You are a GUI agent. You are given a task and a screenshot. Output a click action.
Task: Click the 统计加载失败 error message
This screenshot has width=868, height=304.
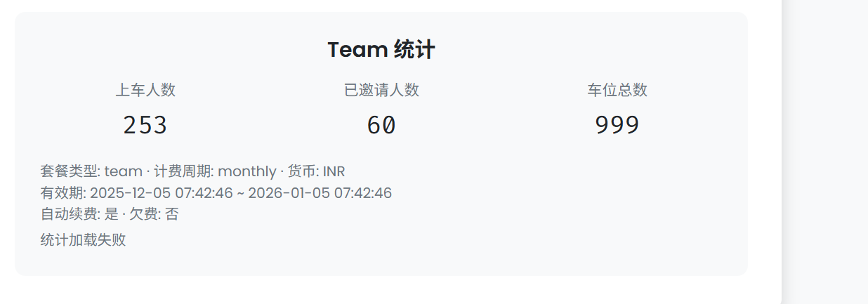[x=83, y=240]
